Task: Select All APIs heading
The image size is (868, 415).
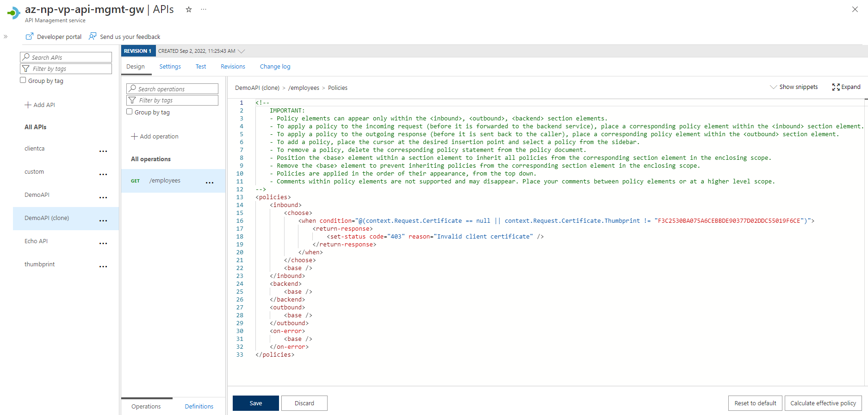Action: click(36, 127)
